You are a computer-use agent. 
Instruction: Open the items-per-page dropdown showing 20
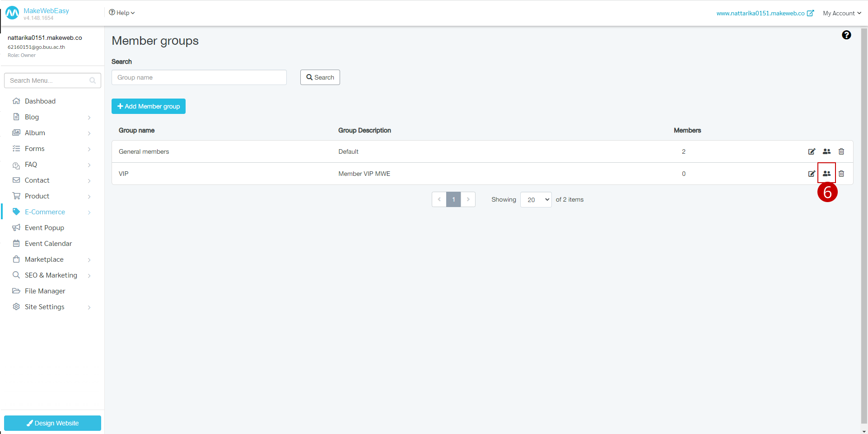click(536, 199)
